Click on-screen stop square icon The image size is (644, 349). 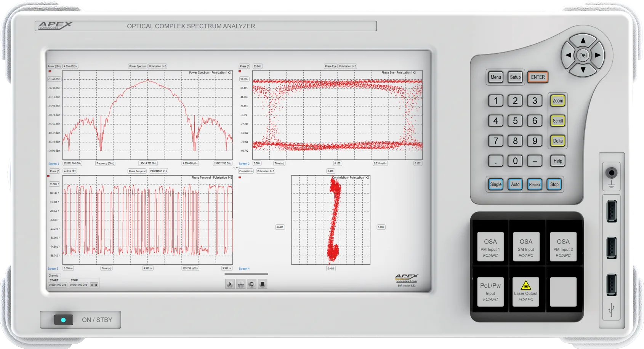[262, 284]
